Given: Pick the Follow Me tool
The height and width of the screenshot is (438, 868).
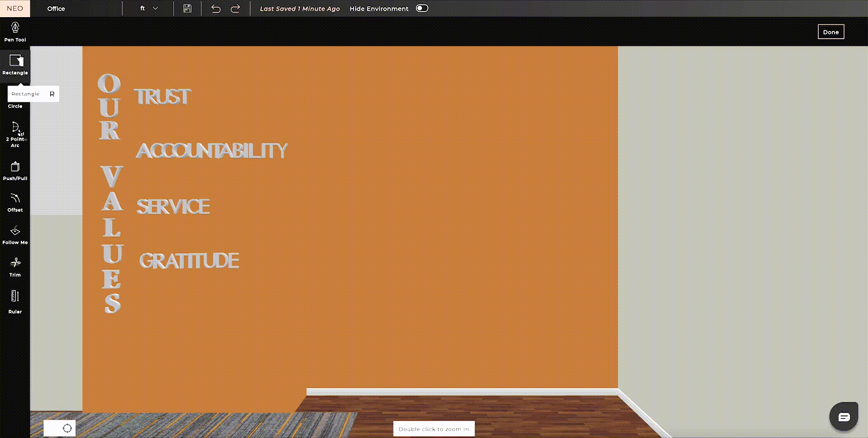Looking at the screenshot, I should pos(15,235).
